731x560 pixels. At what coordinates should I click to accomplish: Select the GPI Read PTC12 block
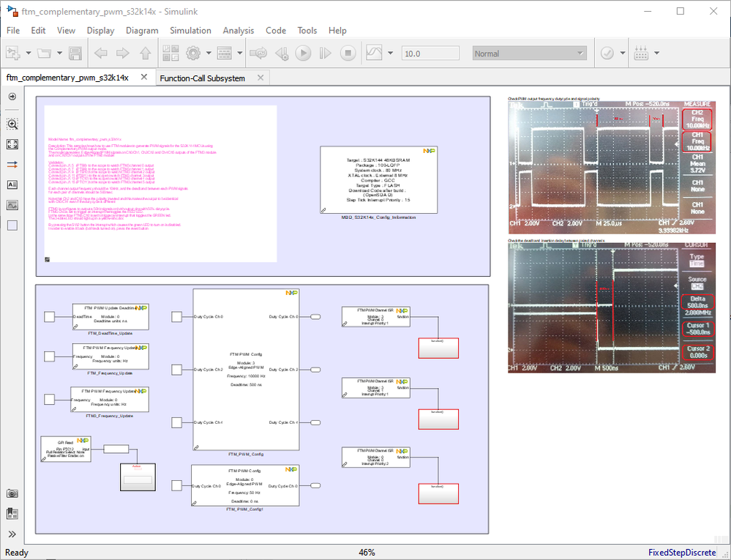click(66, 449)
